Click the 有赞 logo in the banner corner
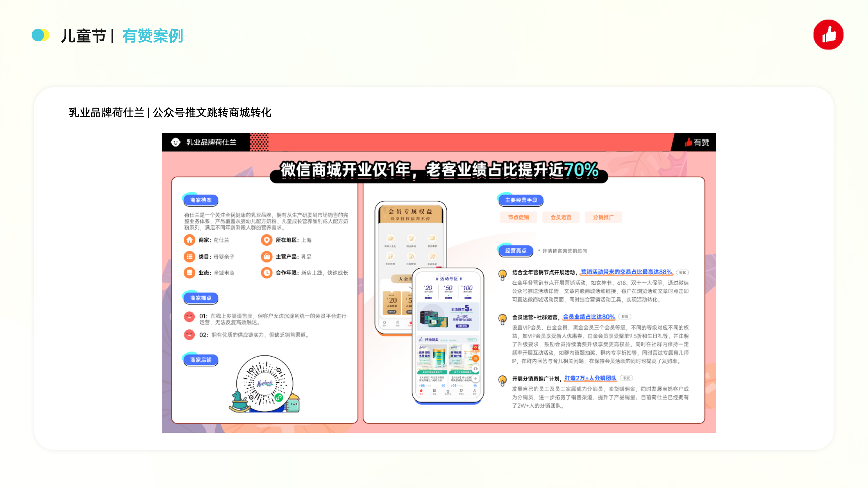Image resolution: width=868 pixels, height=488 pixels. click(697, 142)
